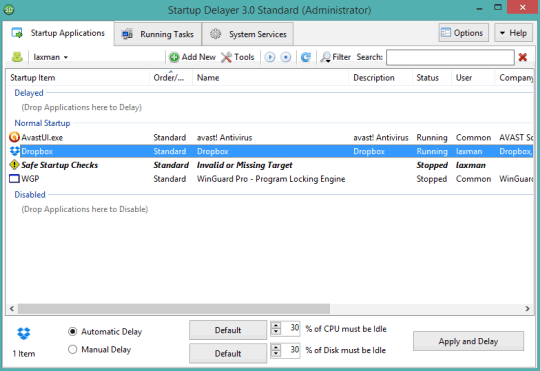Click the scroll right arrow
This screenshot has width=540, height=371.
coord(527,309)
